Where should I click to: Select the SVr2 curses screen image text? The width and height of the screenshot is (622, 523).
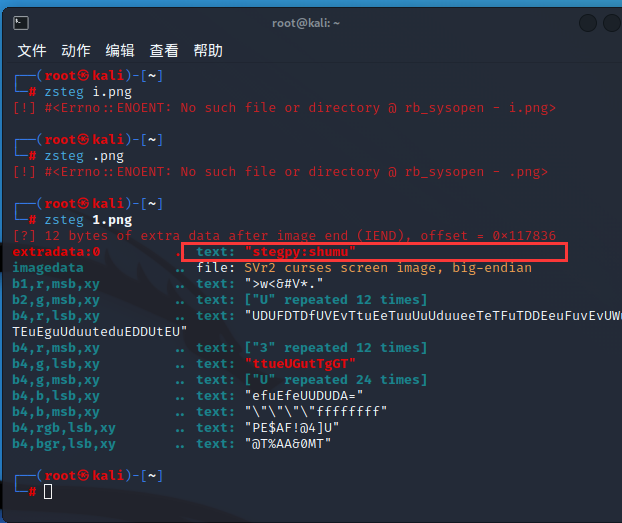pos(388,268)
